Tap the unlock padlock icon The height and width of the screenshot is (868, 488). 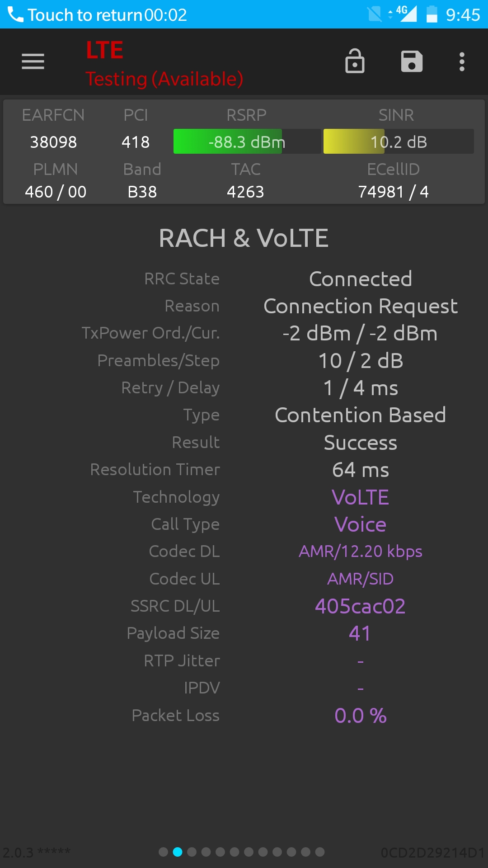355,61
